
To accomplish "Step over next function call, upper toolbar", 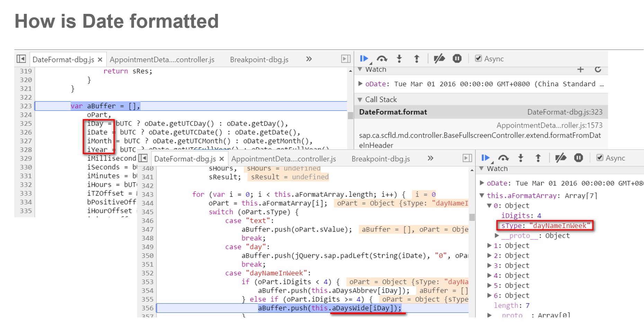I will coord(382,59).
